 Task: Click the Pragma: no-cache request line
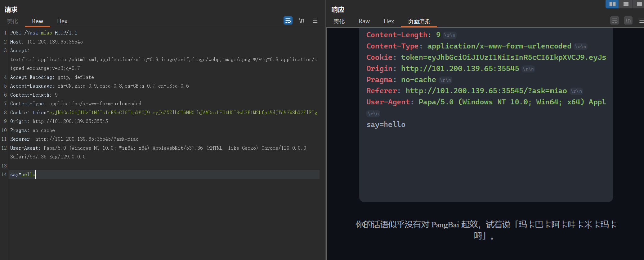(x=32, y=130)
